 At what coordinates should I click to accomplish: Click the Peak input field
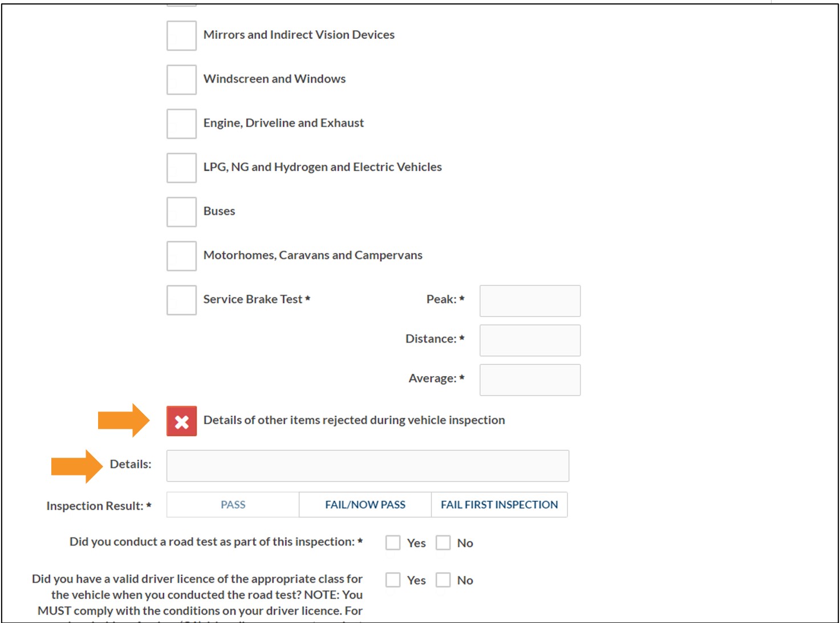click(530, 300)
